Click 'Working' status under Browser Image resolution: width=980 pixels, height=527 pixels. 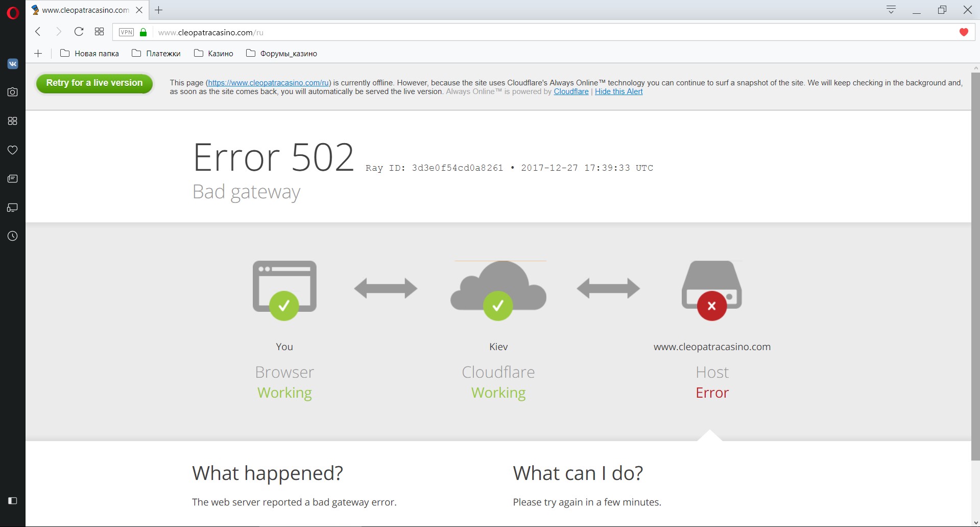coord(284,393)
